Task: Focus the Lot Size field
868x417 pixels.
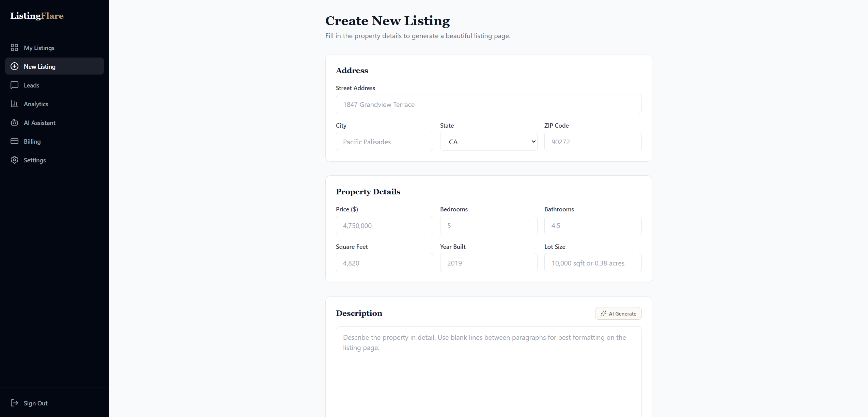Action: [x=592, y=263]
